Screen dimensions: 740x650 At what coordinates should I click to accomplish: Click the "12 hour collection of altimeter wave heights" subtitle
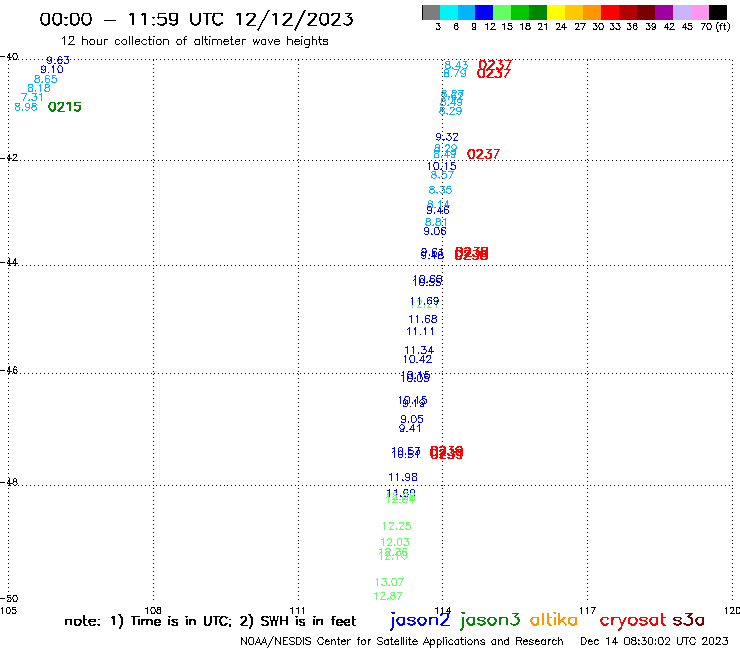[x=195, y=41]
